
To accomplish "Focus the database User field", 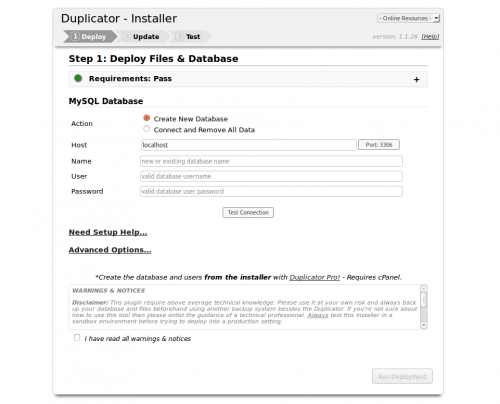I will [x=271, y=176].
